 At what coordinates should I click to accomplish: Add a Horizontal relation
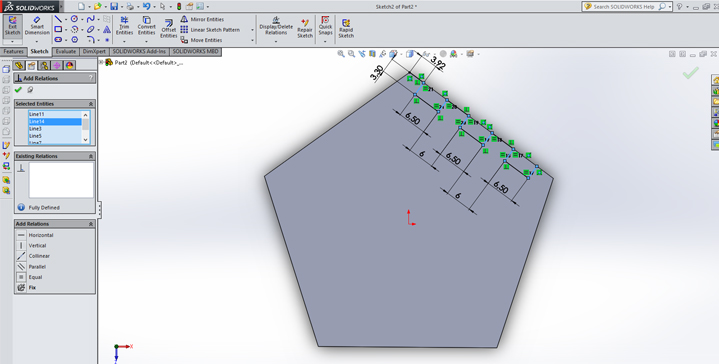click(35, 235)
